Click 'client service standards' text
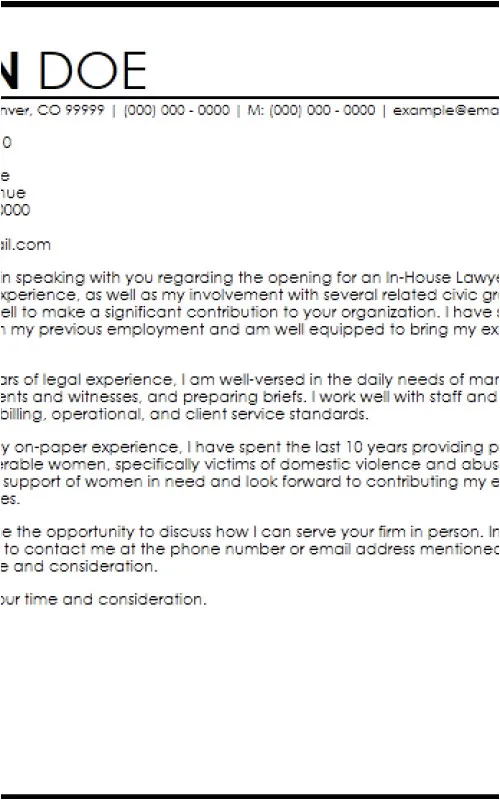The width and height of the screenshot is (500, 800). click(x=277, y=414)
